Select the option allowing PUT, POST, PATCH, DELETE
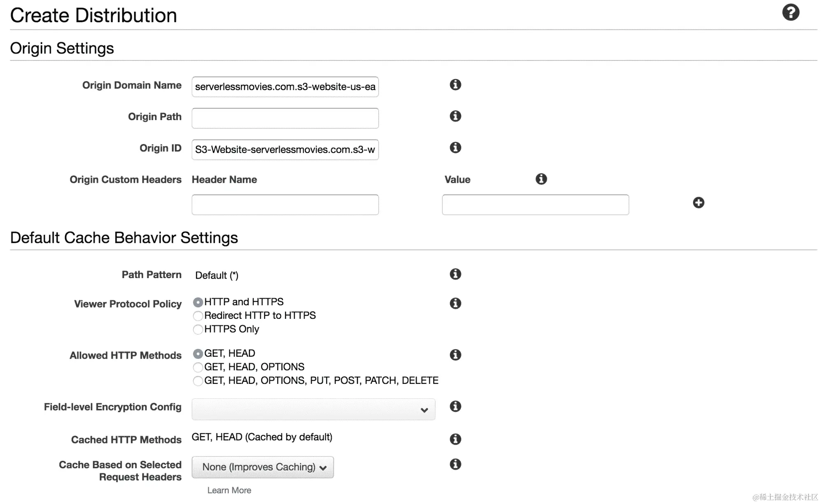The height and width of the screenshot is (504, 821). pyautogui.click(x=198, y=381)
